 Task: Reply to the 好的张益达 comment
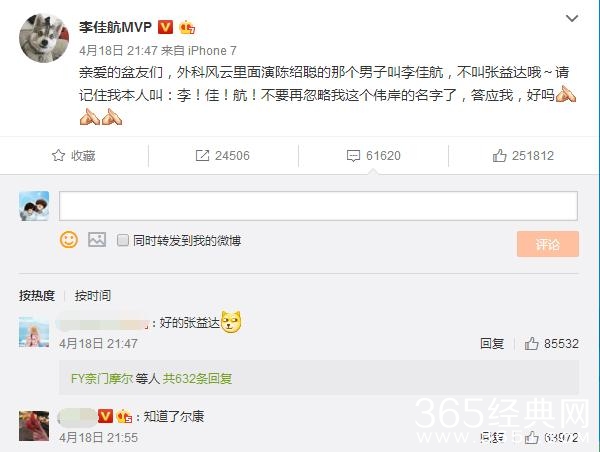click(x=492, y=344)
